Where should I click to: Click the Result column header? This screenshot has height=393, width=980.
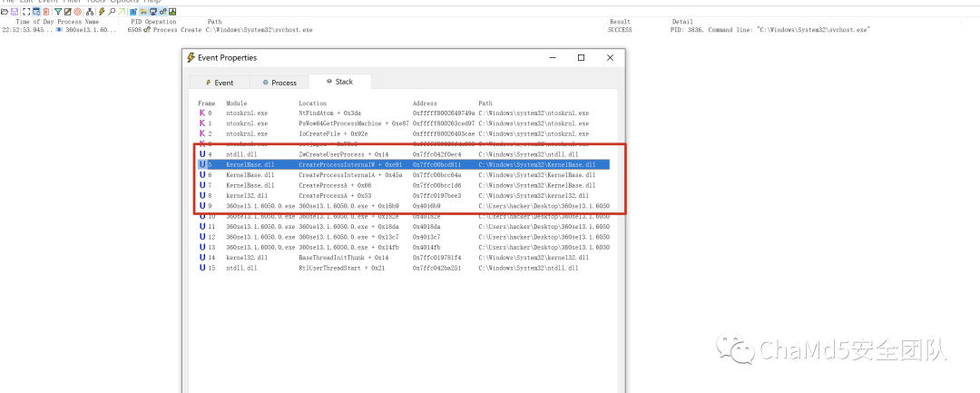[618, 22]
